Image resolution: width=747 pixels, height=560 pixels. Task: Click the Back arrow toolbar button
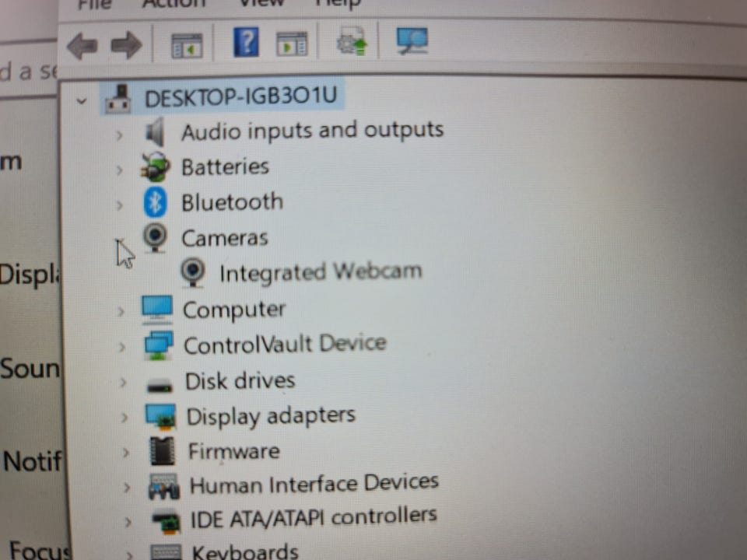pyautogui.click(x=82, y=46)
